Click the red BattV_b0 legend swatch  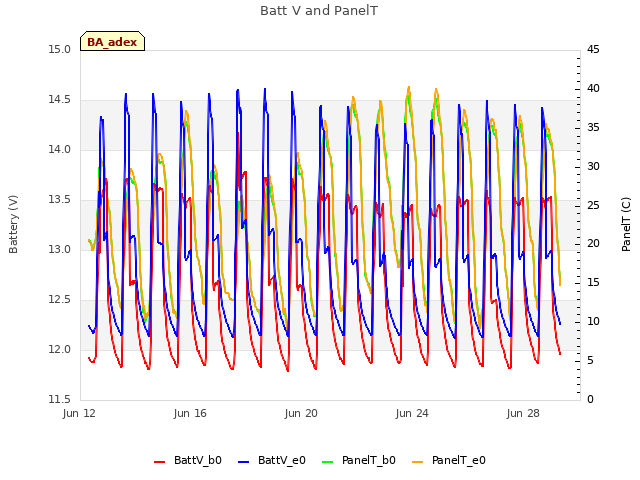[160, 462]
